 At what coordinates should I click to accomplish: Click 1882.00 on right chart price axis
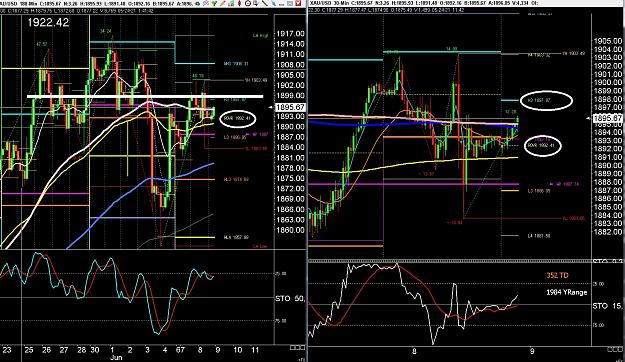coord(608,232)
